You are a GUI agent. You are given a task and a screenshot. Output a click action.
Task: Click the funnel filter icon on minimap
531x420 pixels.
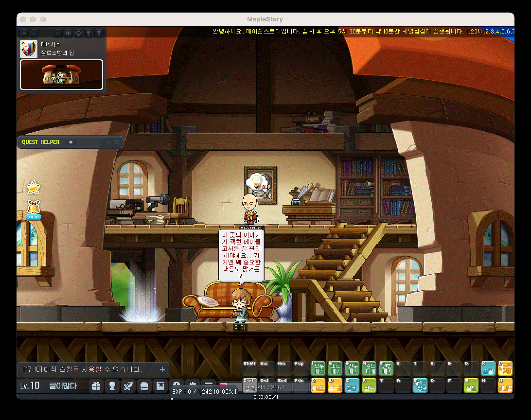99,33
